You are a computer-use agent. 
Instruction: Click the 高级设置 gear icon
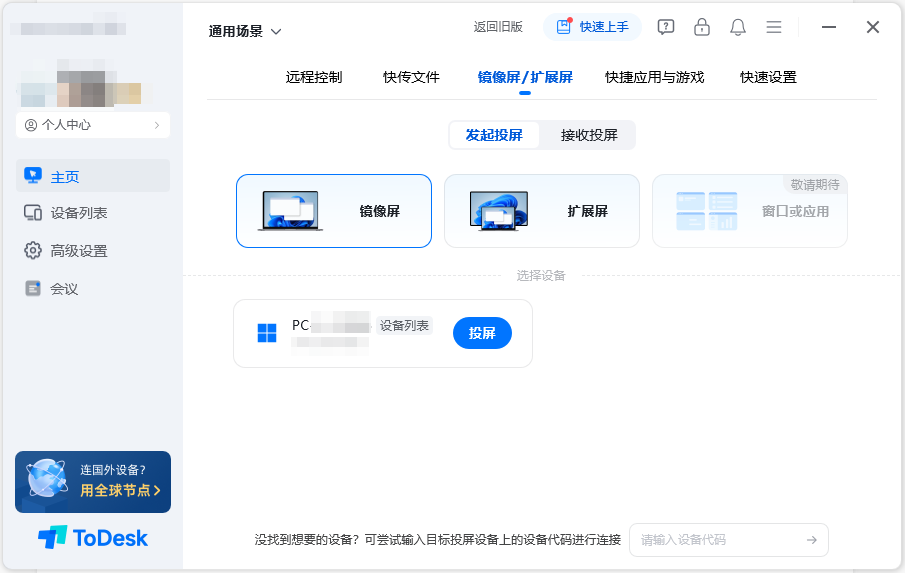(33, 250)
